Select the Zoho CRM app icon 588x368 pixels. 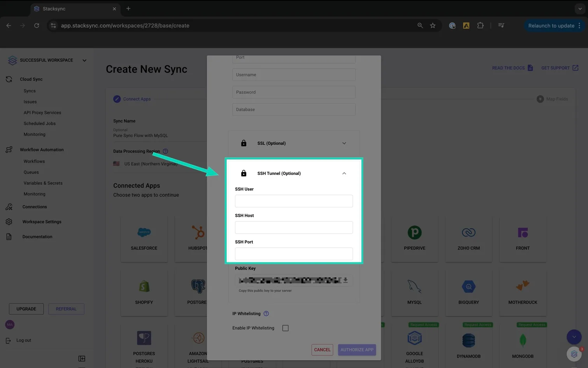coord(469,232)
